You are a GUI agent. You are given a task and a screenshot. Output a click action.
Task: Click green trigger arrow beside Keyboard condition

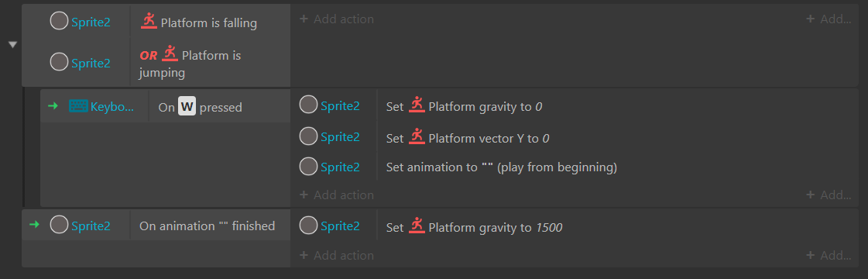point(53,105)
